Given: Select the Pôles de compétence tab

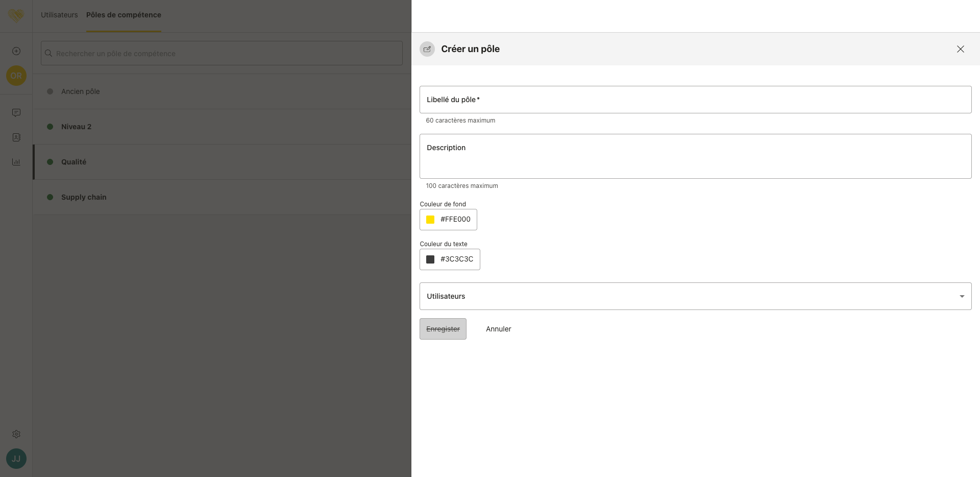Looking at the screenshot, I should (124, 15).
